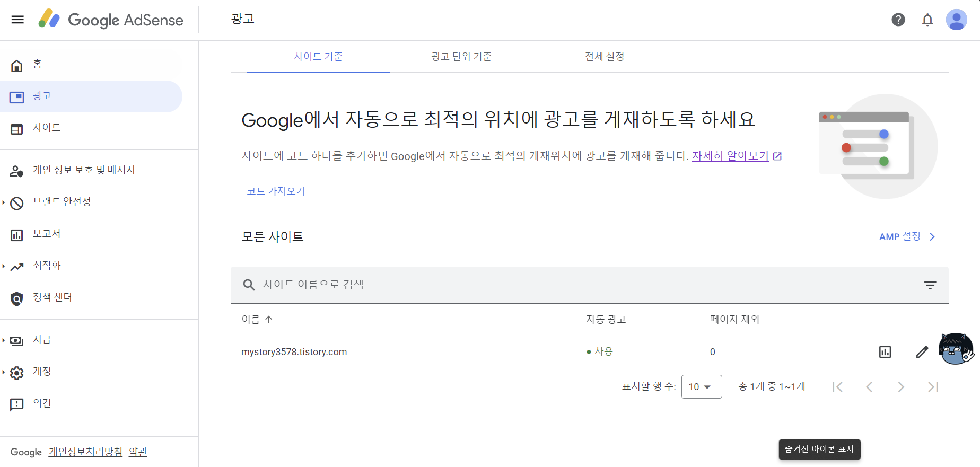This screenshot has width=980, height=467.
Task: Open the hamburger main menu
Action: 17,20
